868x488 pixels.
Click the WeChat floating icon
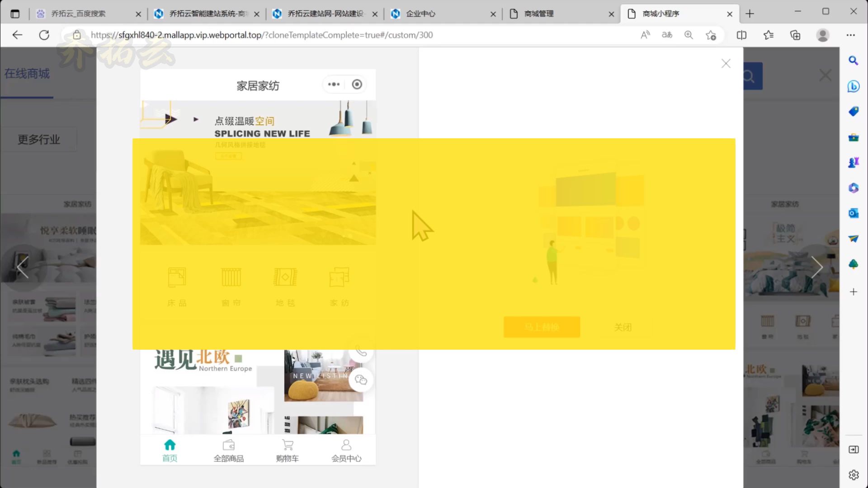pos(361,380)
